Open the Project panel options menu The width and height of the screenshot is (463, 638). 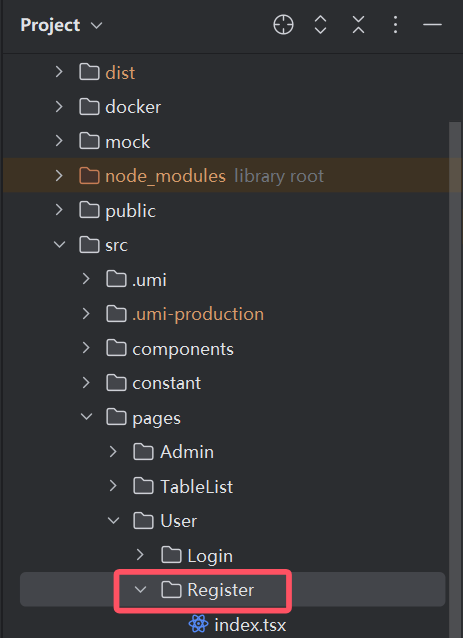coord(395,25)
